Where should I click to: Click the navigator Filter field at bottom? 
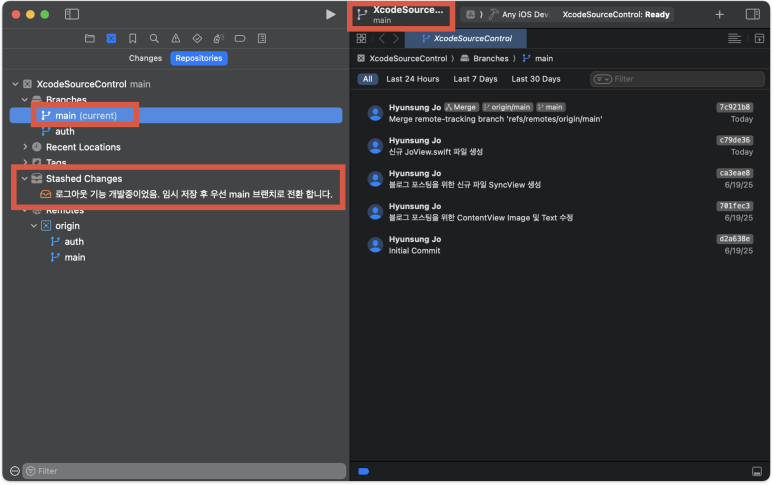184,471
